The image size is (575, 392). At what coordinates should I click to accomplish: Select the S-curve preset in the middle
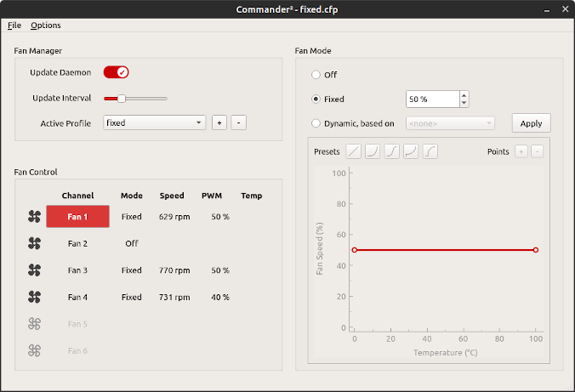tap(391, 151)
